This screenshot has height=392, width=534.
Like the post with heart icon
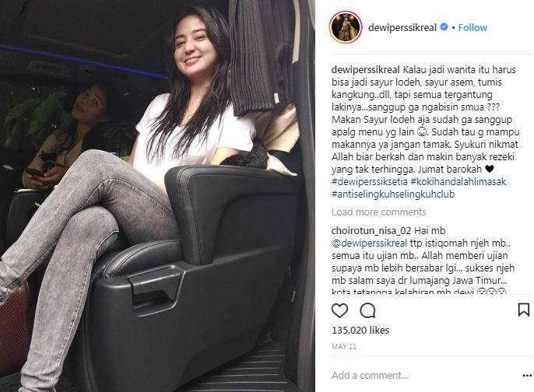coord(339,310)
